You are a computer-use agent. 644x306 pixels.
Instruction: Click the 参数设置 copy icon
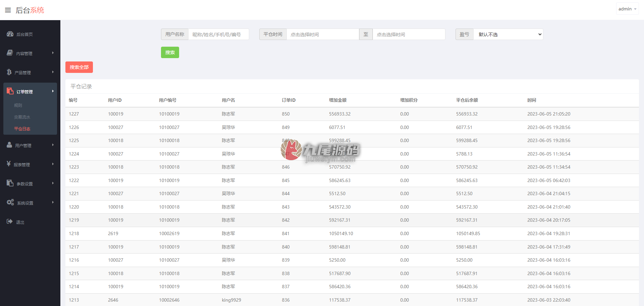(x=10, y=183)
